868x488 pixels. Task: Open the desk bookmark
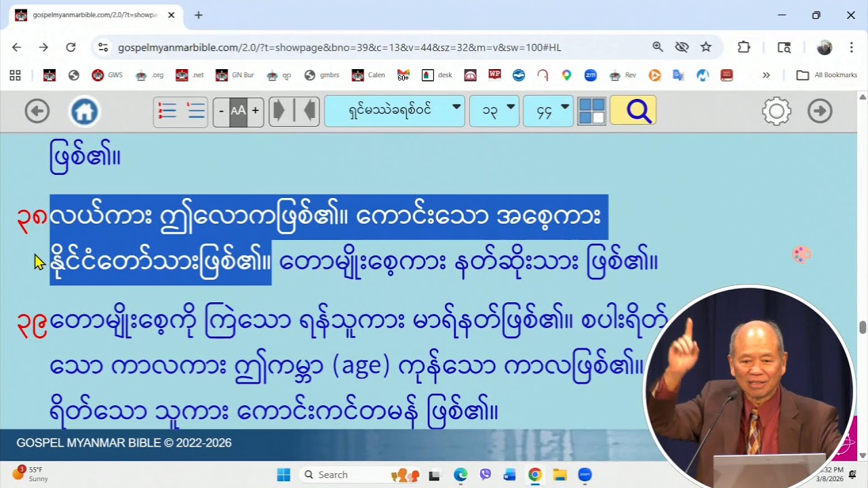click(x=437, y=75)
